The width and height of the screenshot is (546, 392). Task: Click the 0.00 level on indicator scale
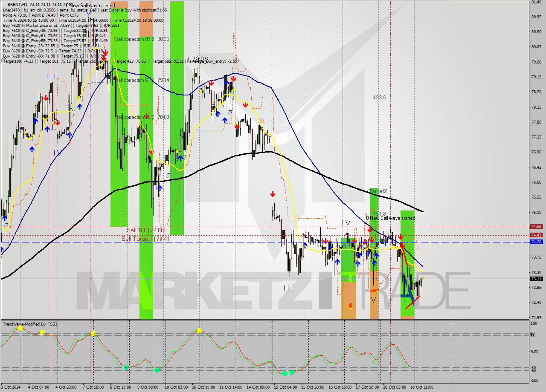tap(535, 352)
